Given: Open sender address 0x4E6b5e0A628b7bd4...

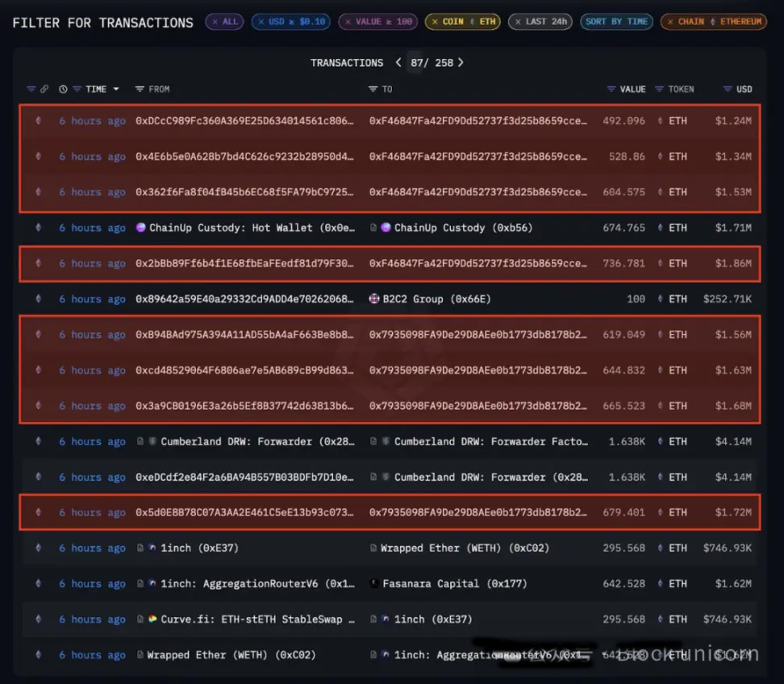Looking at the screenshot, I should (244, 156).
